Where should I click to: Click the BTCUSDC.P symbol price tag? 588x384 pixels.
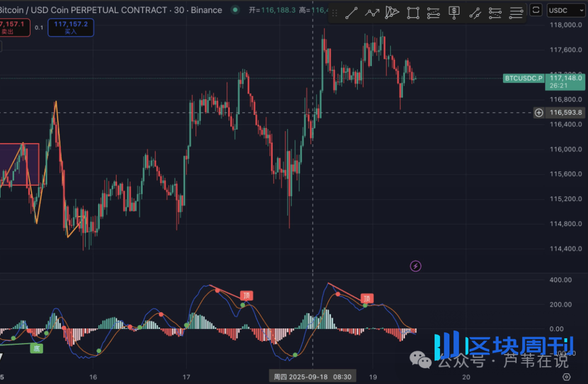point(524,78)
